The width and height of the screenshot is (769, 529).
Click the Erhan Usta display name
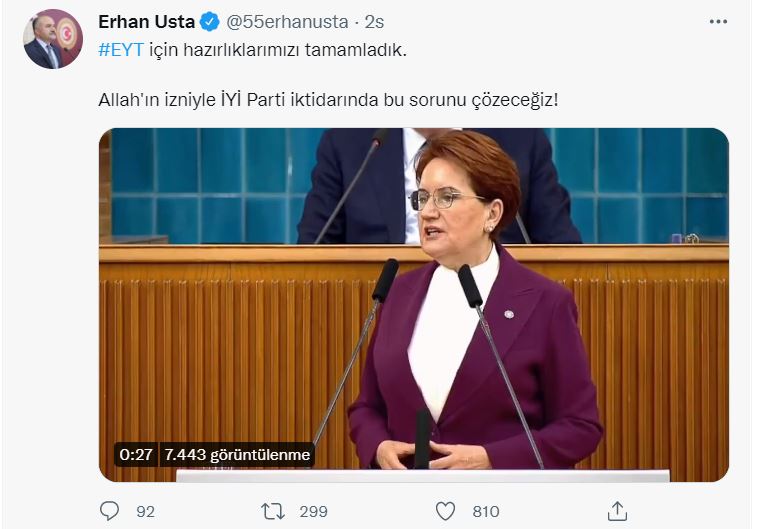click(147, 22)
